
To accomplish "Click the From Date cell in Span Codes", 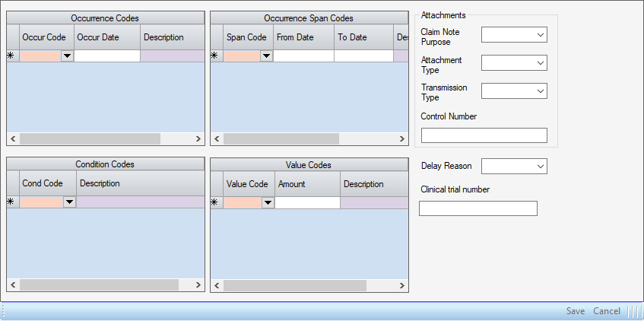I will click(303, 56).
